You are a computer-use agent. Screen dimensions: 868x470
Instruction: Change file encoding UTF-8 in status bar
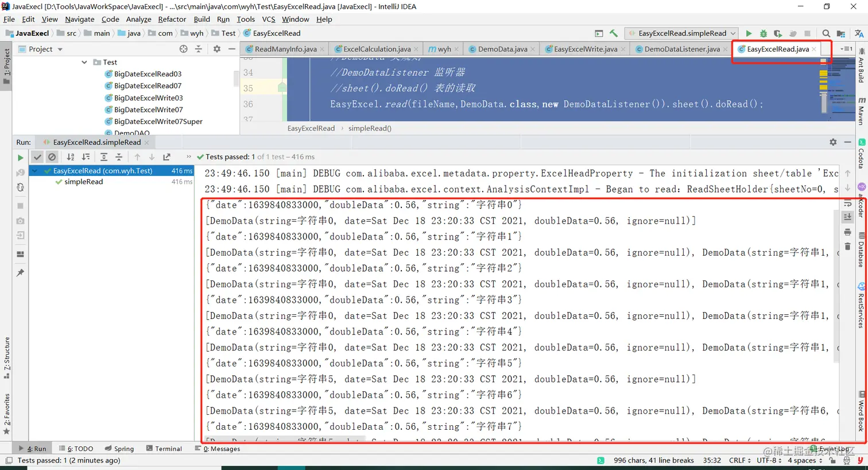click(x=769, y=460)
